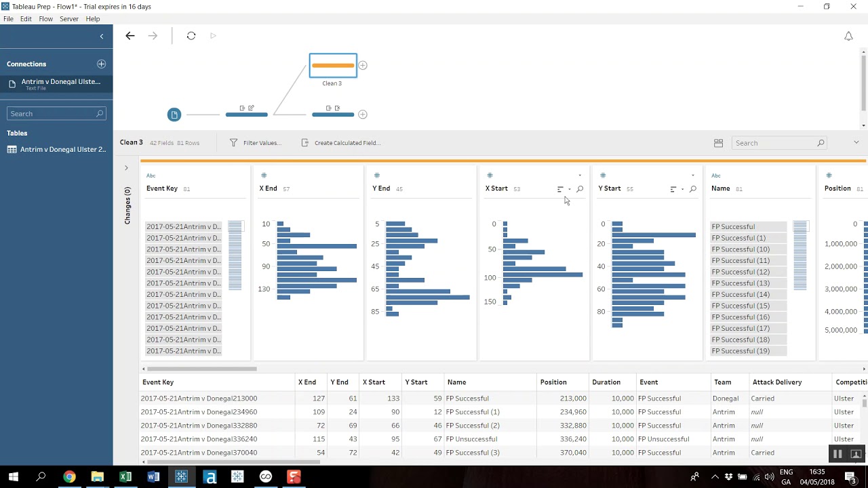Image resolution: width=868 pixels, height=488 pixels.
Task: Change X End data type icon
Action: [264, 176]
